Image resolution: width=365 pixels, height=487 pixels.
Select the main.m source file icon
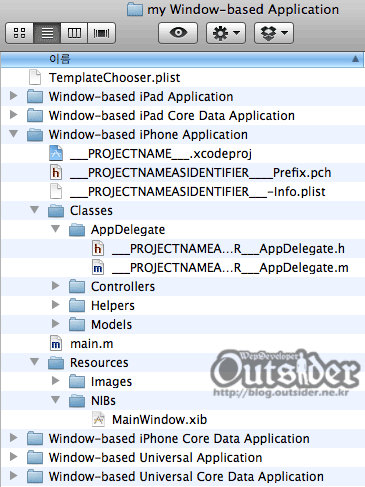pos(56,343)
